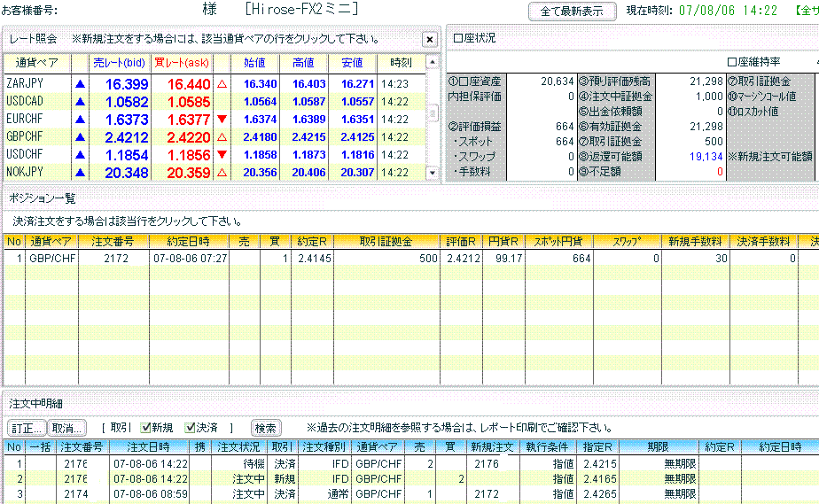Click the 安値 column header
Image resolution: width=819 pixels, height=504 pixels.
pos(352,63)
